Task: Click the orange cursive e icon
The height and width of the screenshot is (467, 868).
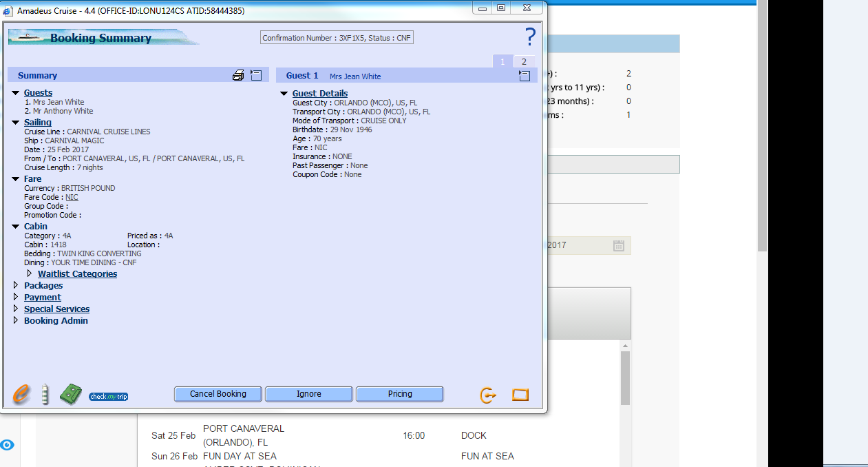Action: (21, 394)
